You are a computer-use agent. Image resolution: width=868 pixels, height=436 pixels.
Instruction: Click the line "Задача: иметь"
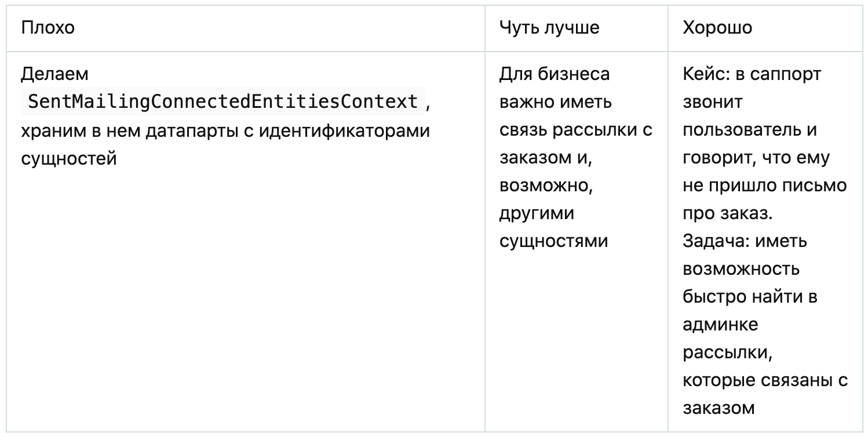click(745, 241)
